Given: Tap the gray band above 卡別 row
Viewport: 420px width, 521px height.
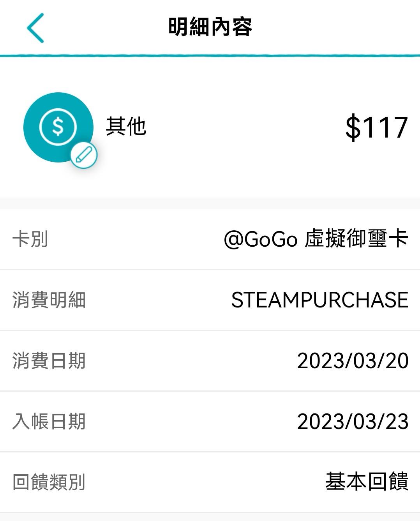Looking at the screenshot, I should (210, 203).
